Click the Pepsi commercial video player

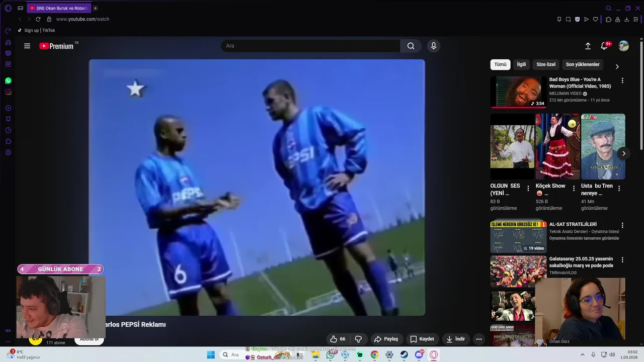tap(257, 188)
